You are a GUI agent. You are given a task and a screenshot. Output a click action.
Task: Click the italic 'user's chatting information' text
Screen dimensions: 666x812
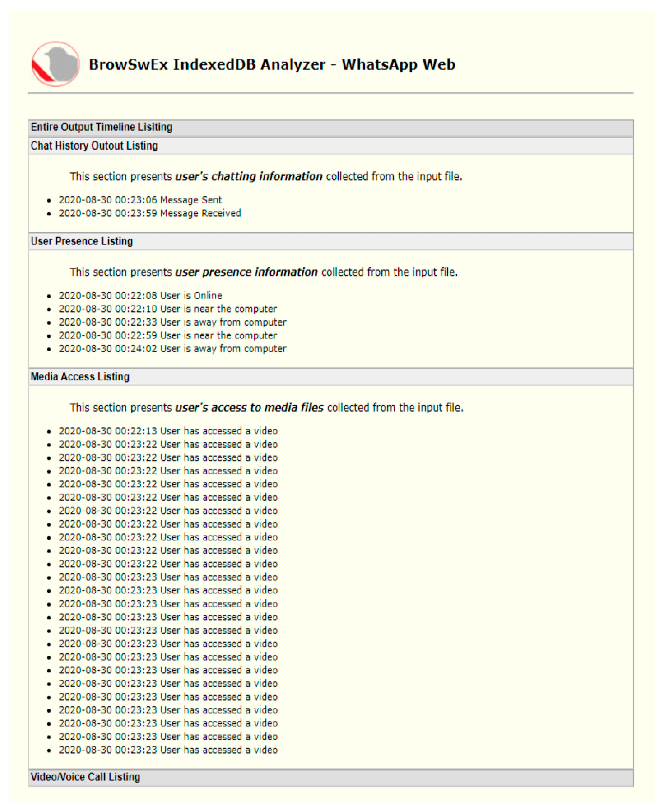click(249, 177)
